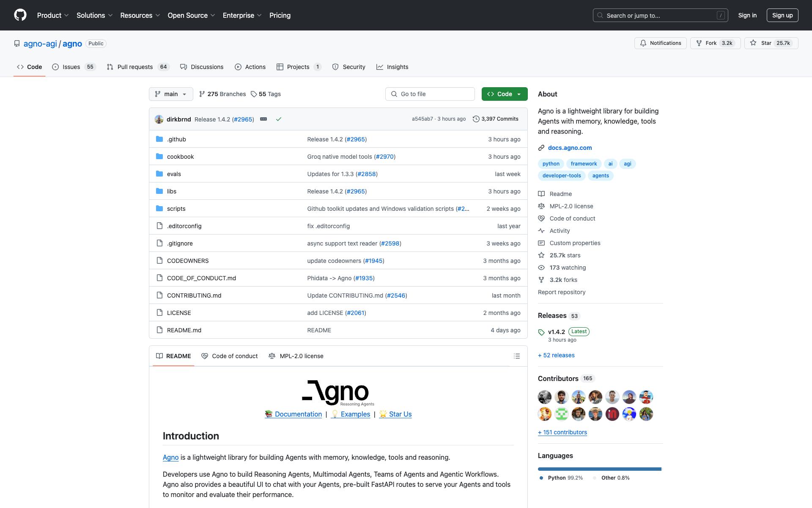Select the MPL-2.0 license tab

(x=296, y=356)
